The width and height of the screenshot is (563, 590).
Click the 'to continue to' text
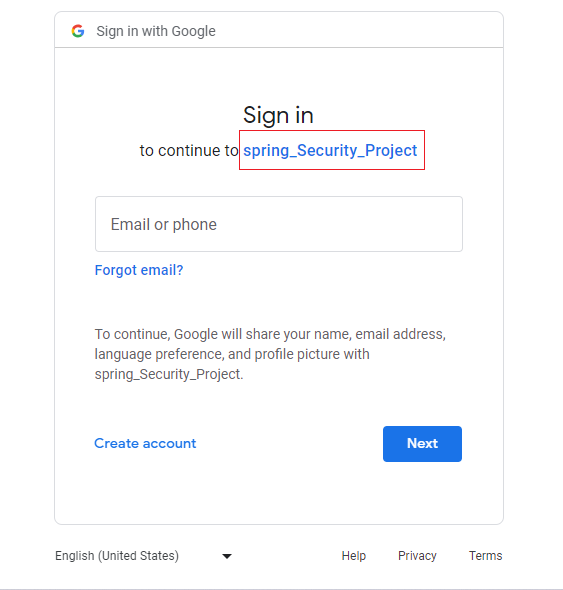coord(189,151)
